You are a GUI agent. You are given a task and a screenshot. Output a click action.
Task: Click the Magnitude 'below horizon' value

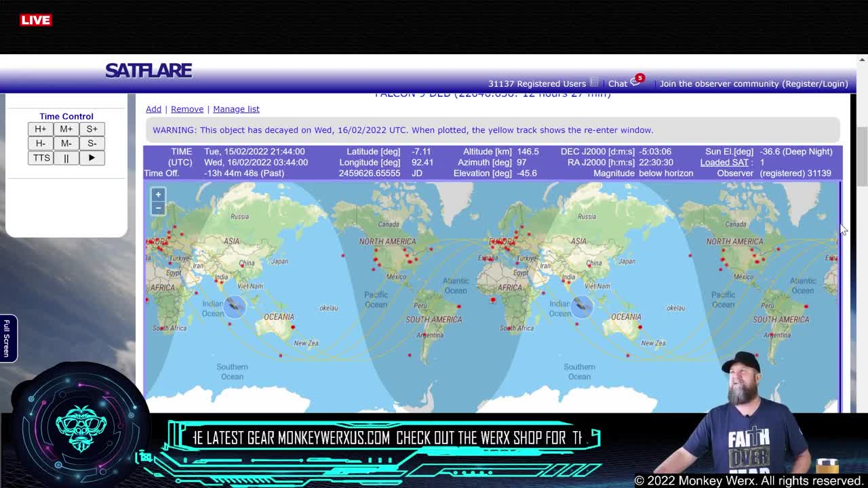coord(666,173)
